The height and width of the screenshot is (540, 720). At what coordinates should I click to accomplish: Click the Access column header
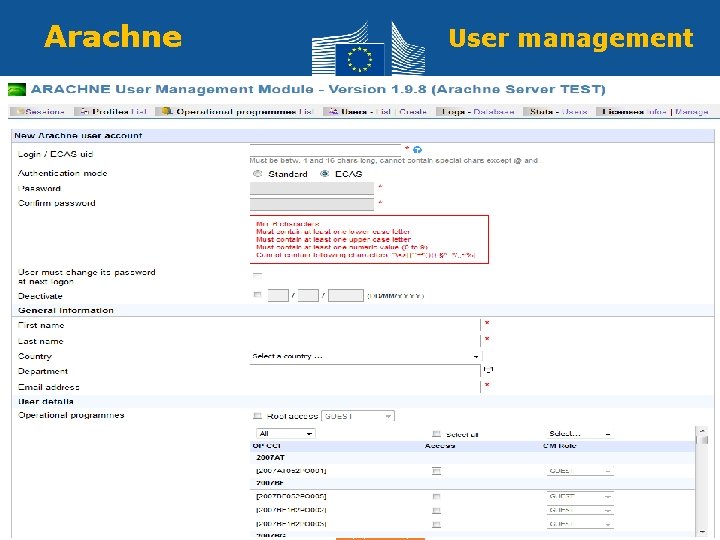440,445
